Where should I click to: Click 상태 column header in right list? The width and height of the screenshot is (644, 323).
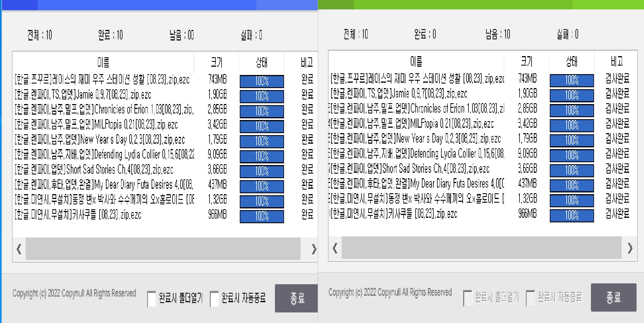pyautogui.click(x=571, y=61)
